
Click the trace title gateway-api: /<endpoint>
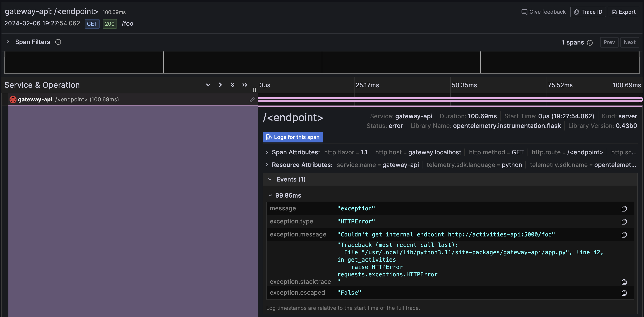(x=51, y=11)
